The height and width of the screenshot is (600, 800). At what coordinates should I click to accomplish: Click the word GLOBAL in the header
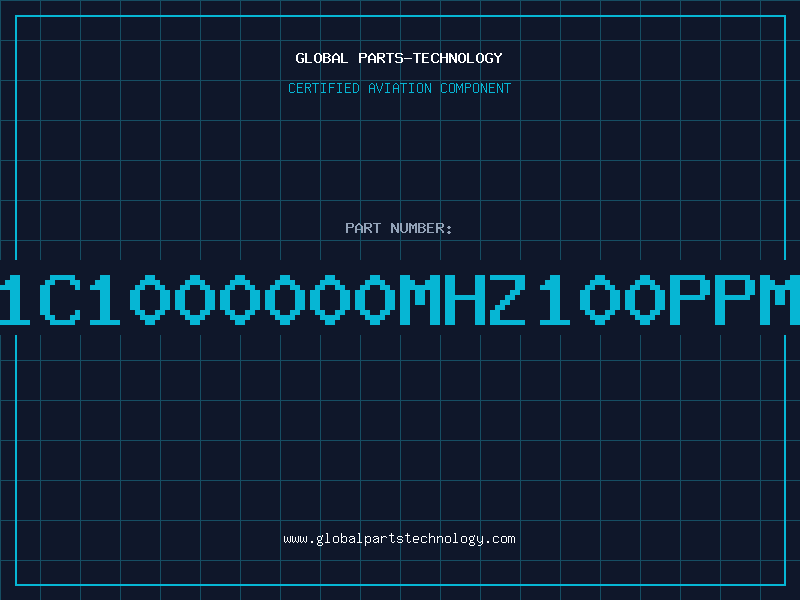[x=321, y=58]
